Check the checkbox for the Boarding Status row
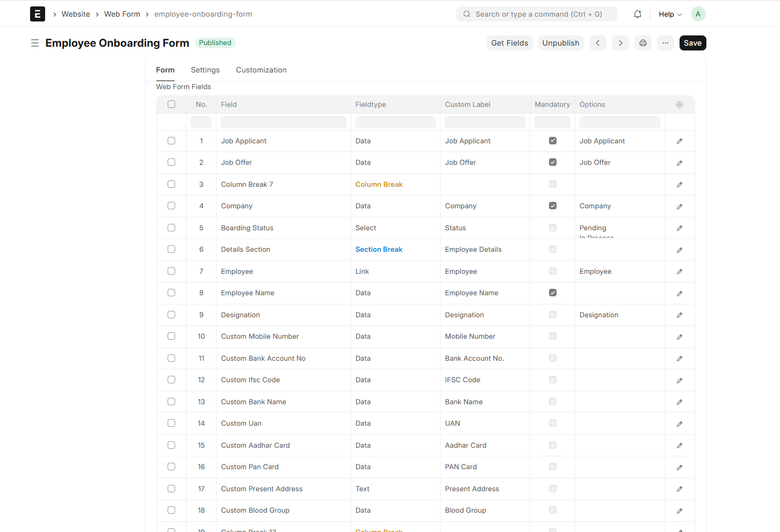The height and width of the screenshot is (532, 780). [x=171, y=227]
